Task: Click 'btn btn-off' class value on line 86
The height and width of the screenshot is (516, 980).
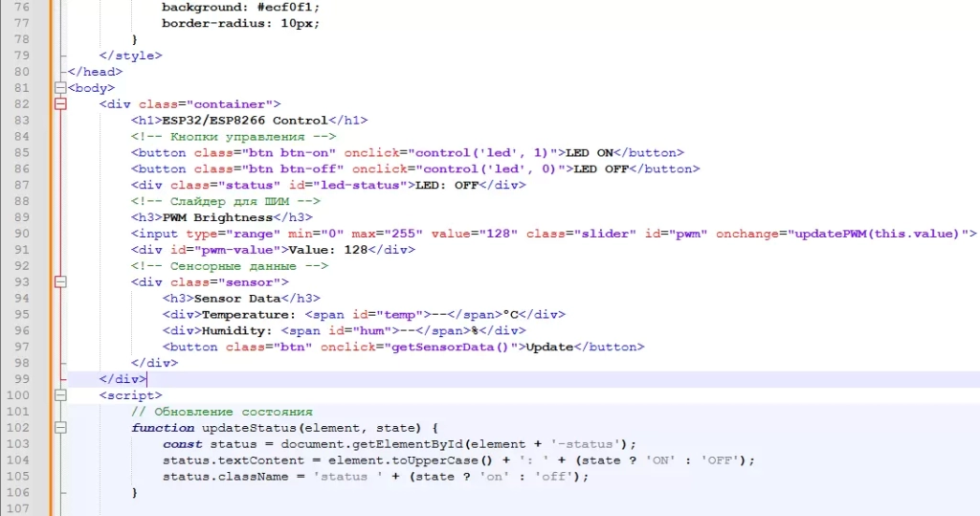Action: 293,168
